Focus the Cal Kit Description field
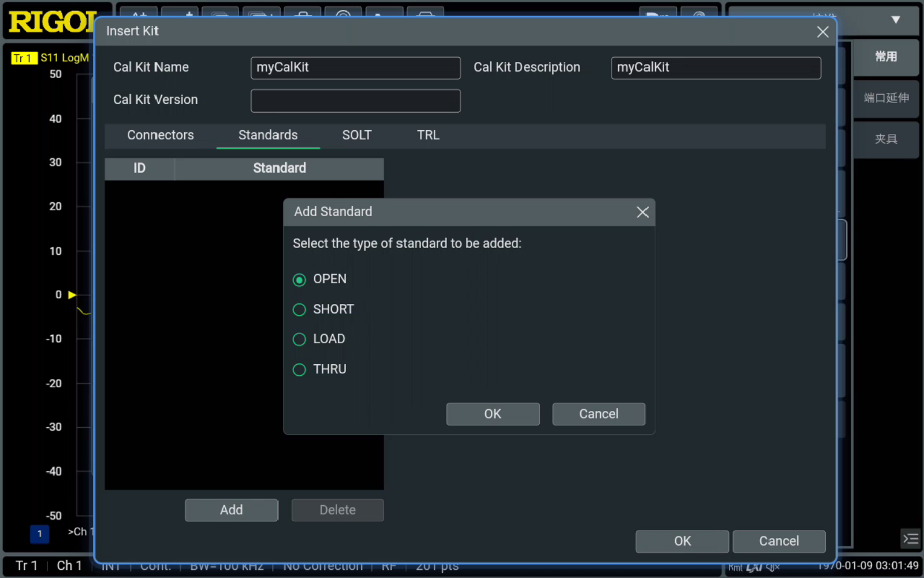 716,68
